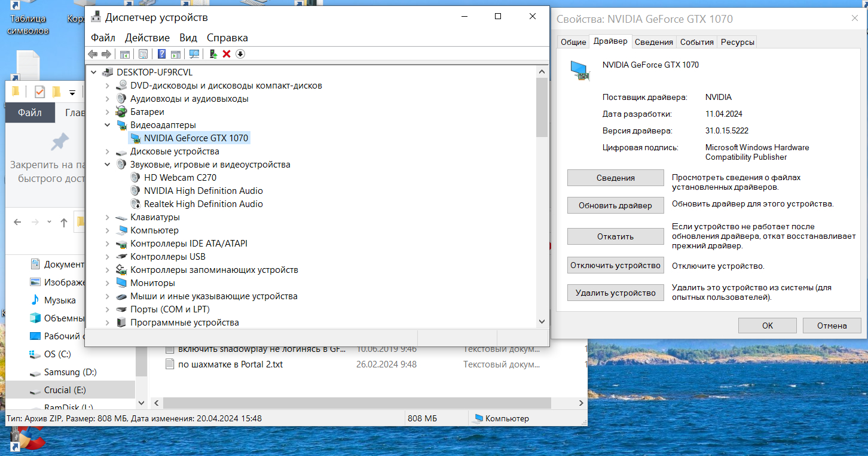868x456 pixels.
Task: Click the Контроллеры USB connector icon
Action: (121, 257)
